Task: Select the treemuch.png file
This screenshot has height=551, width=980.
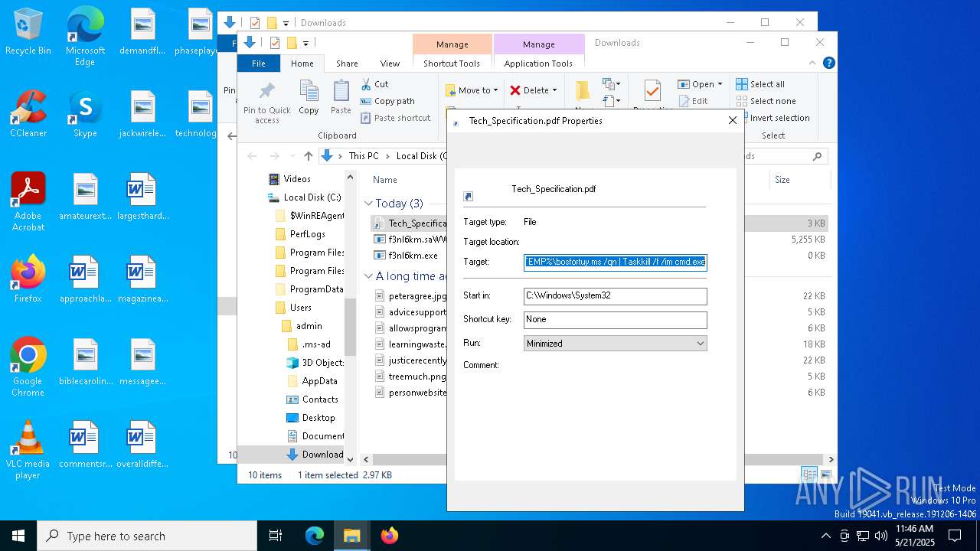Action: [410, 377]
